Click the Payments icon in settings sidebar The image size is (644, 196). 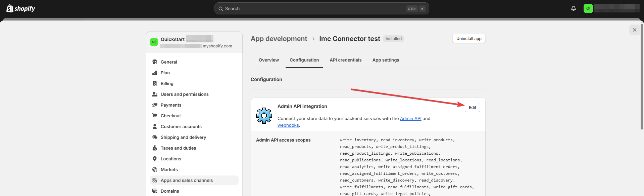tap(155, 105)
